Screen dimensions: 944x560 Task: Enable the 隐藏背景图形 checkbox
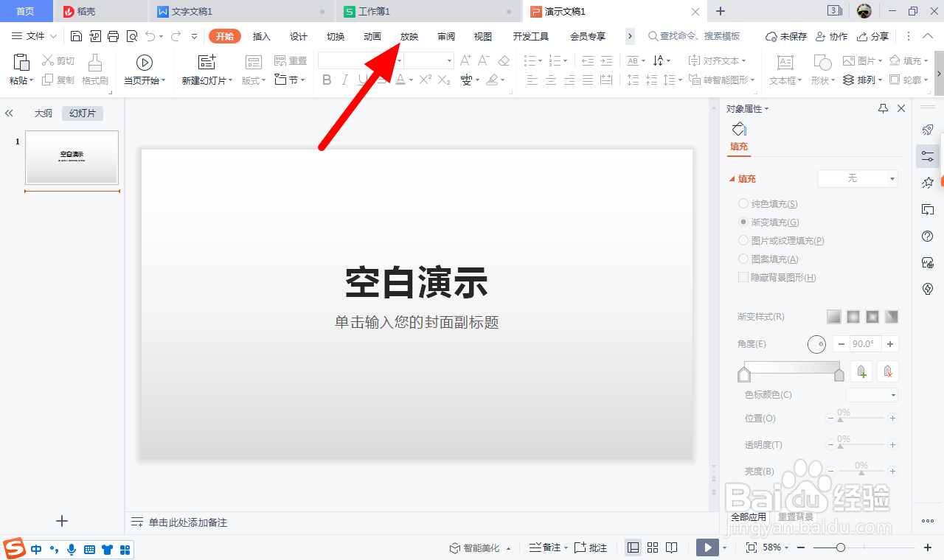click(743, 277)
